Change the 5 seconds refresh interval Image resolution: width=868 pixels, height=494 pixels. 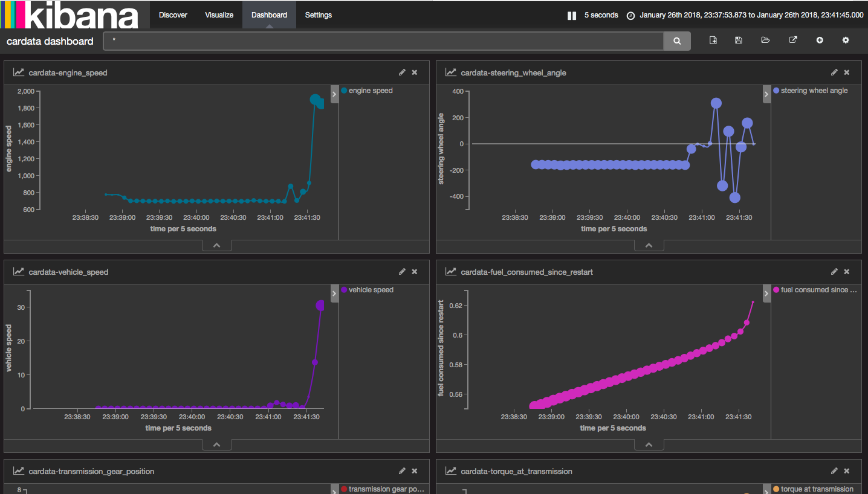click(601, 15)
